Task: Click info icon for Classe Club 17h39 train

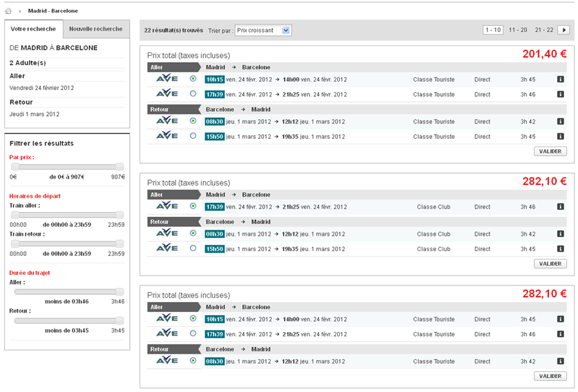Action: [x=560, y=207]
